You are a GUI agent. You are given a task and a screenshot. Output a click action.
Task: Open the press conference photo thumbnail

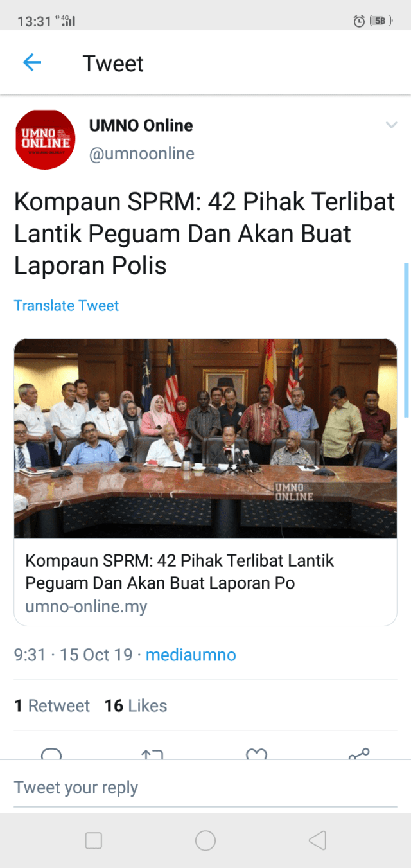pos(205,438)
